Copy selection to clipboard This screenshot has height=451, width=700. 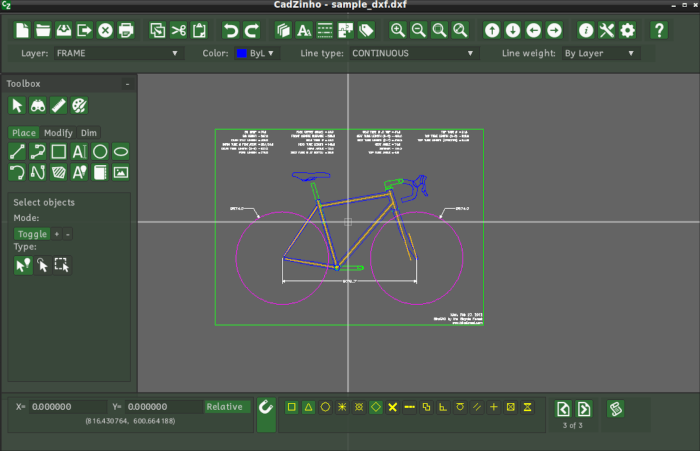point(157,30)
